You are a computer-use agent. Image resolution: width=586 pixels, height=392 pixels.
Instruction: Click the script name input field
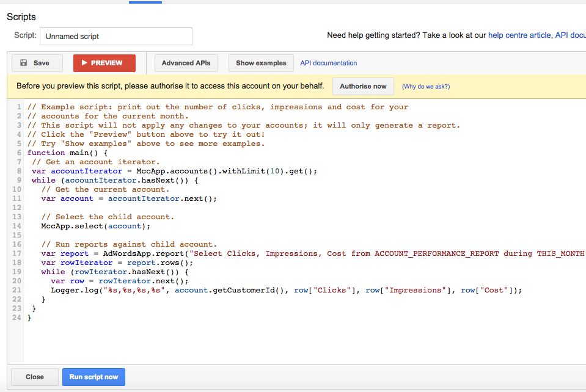(116, 36)
